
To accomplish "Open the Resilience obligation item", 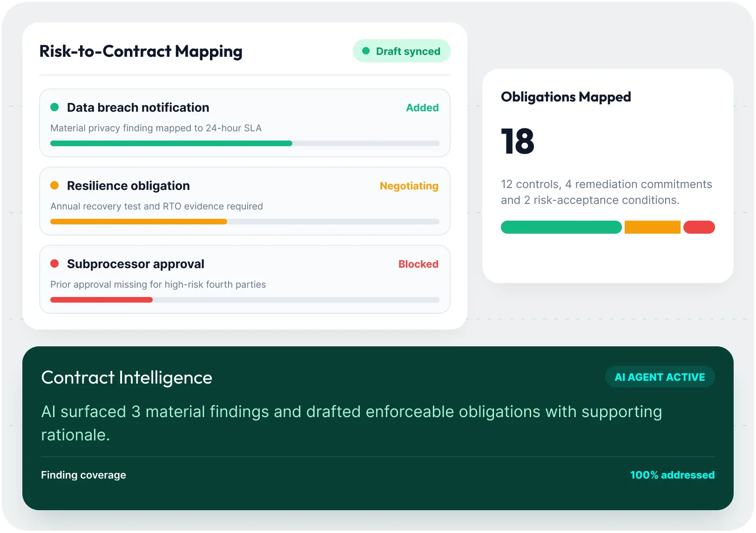I will click(245, 201).
